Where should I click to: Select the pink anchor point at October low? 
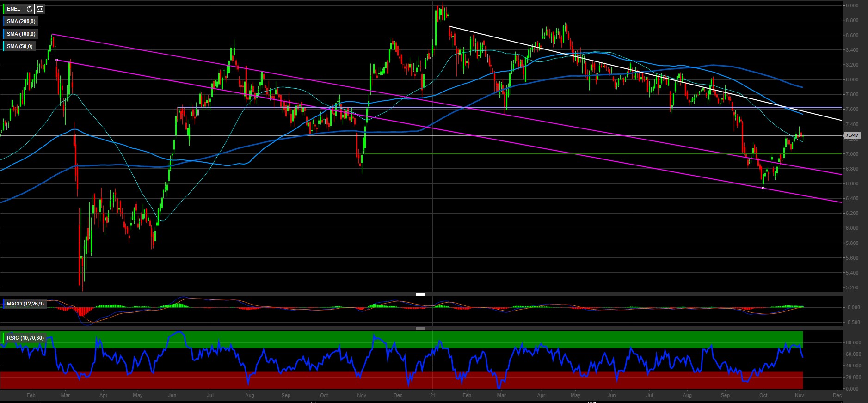coord(763,188)
